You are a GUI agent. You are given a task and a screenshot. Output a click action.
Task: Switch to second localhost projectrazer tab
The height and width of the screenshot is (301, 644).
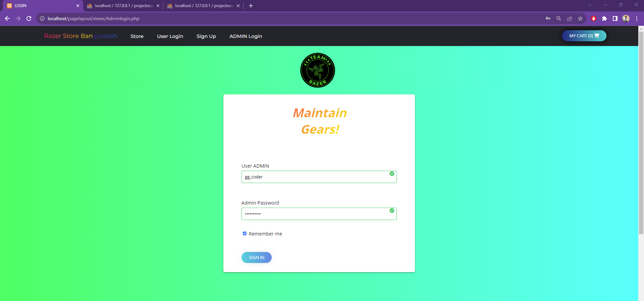tap(203, 6)
